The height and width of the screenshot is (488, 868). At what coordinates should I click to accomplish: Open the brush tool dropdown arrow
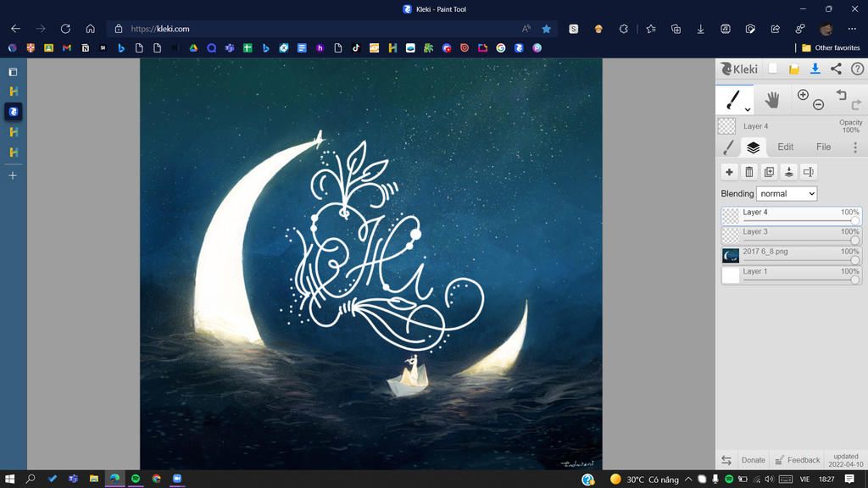coord(748,109)
